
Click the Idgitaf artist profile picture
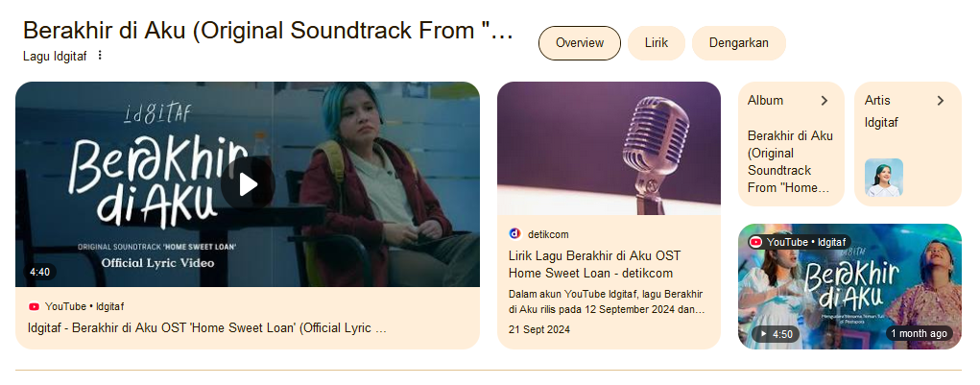884,178
